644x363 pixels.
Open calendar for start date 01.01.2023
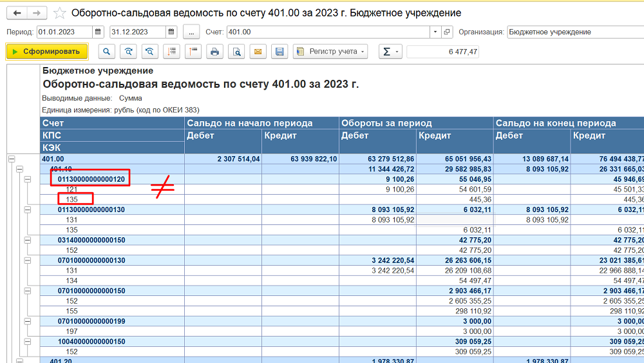pos(98,32)
